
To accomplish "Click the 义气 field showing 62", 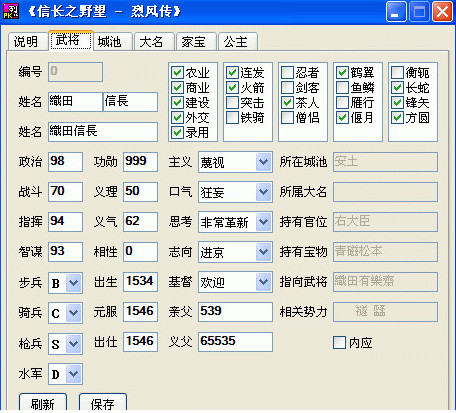I will pyautogui.click(x=140, y=222).
